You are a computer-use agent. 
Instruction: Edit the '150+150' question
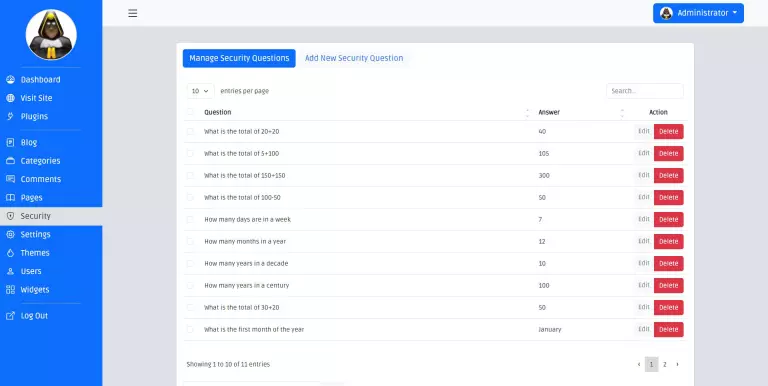pyautogui.click(x=644, y=175)
